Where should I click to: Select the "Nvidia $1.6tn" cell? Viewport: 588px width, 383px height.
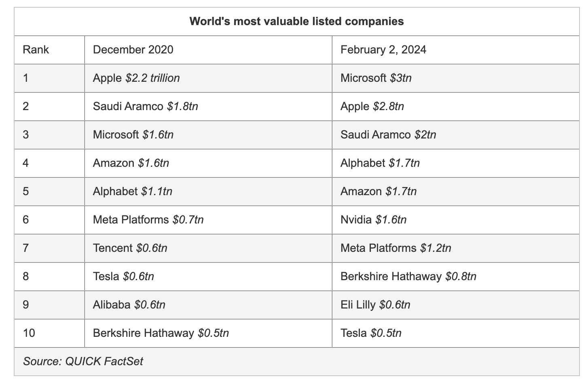click(373, 220)
